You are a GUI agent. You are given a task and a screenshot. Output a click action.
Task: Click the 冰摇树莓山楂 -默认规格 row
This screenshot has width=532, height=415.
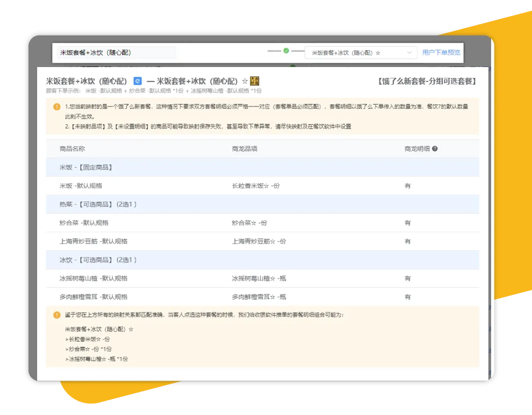click(x=262, y=278)
